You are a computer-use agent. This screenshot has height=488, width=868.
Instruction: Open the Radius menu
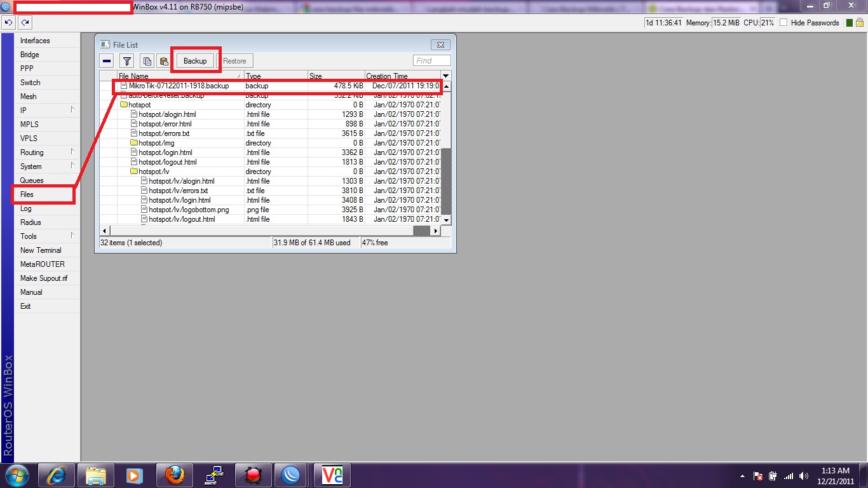47,222
